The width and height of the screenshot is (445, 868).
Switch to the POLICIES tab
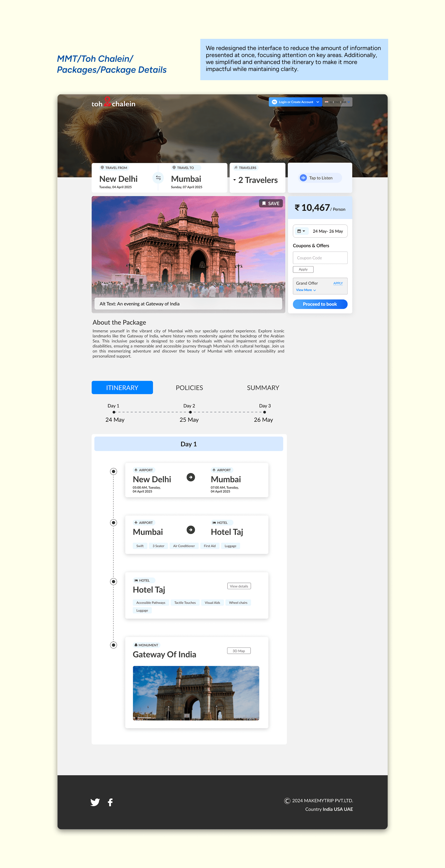click(189, 388)
